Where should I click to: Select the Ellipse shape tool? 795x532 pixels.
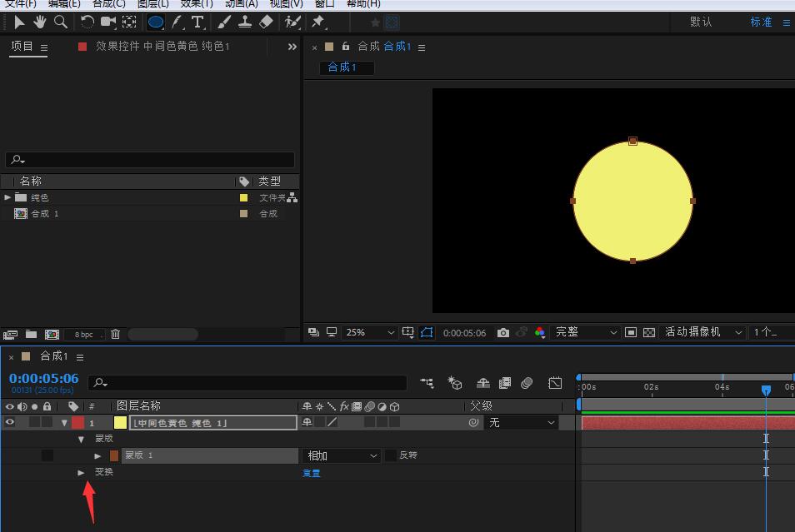point(156,22)
